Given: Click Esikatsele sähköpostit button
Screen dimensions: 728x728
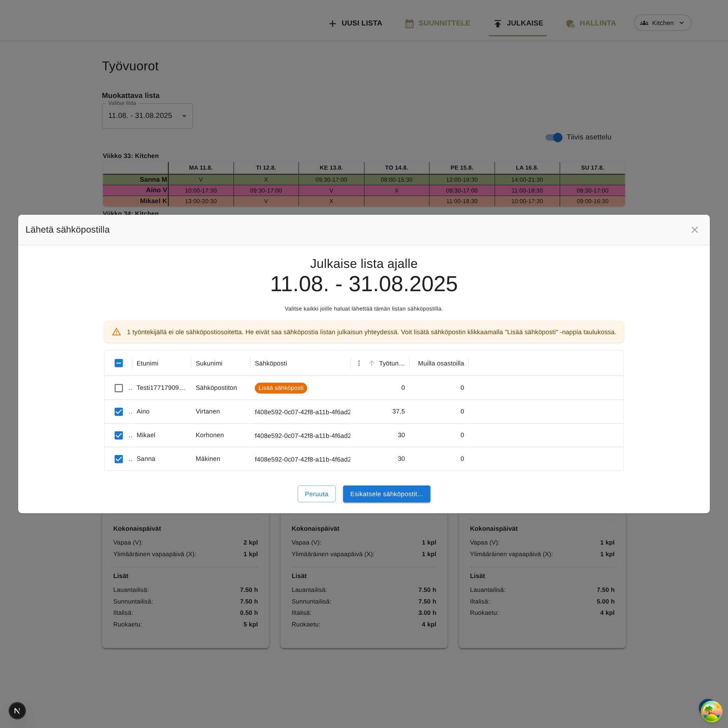Looking at the screenshot, I should 386,494.
